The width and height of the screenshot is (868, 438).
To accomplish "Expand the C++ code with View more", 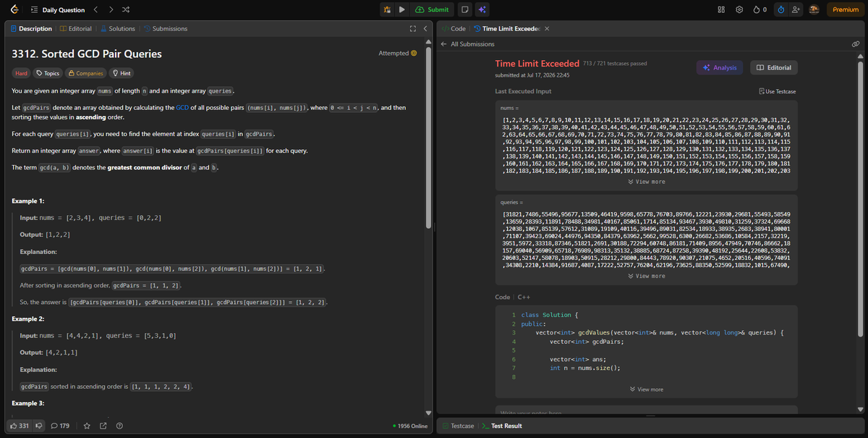I will (647, 389).
